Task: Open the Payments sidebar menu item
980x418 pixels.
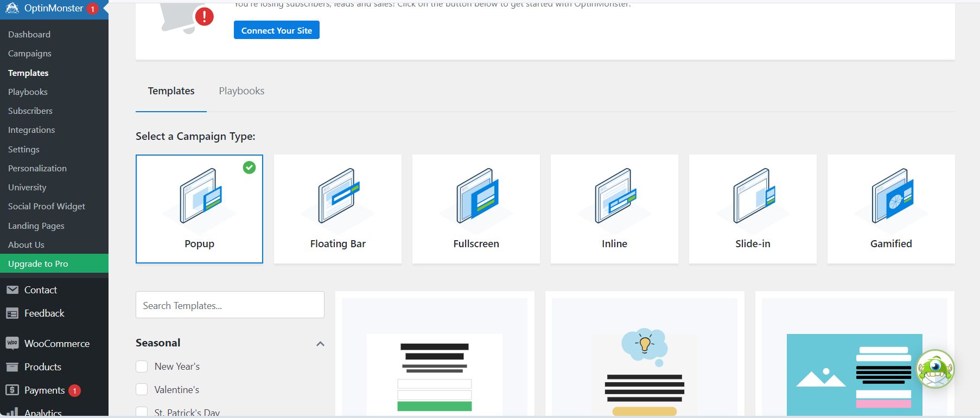Action: tap(44, 390)
